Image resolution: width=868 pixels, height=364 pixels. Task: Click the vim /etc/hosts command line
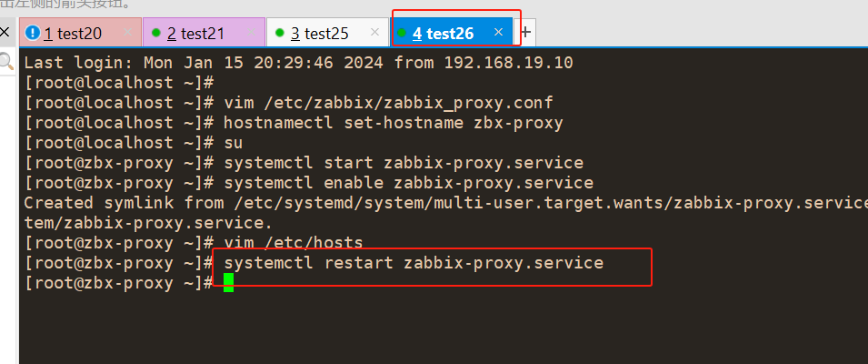294,242
